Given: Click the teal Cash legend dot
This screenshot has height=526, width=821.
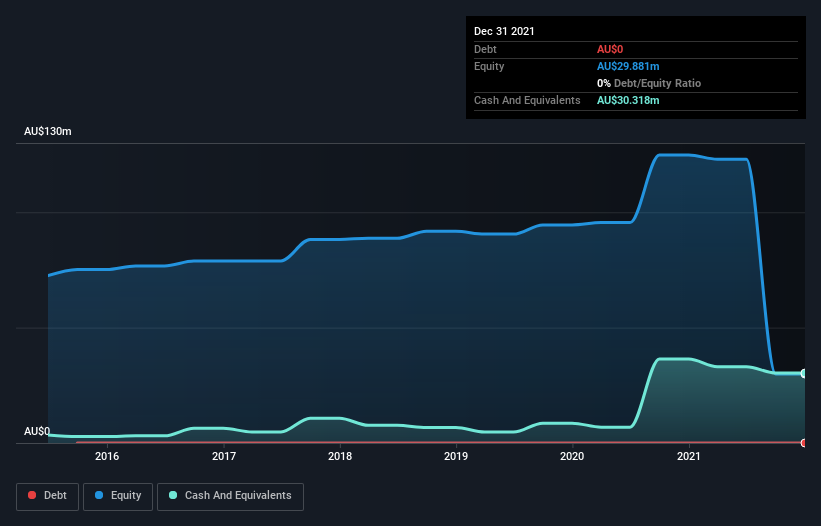Looking at the screenshot, I should [x=173, y=495].
